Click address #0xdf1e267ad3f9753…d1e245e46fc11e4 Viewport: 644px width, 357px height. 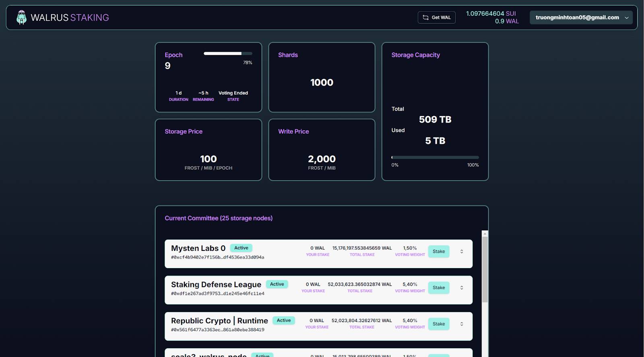tap(217, 293)
